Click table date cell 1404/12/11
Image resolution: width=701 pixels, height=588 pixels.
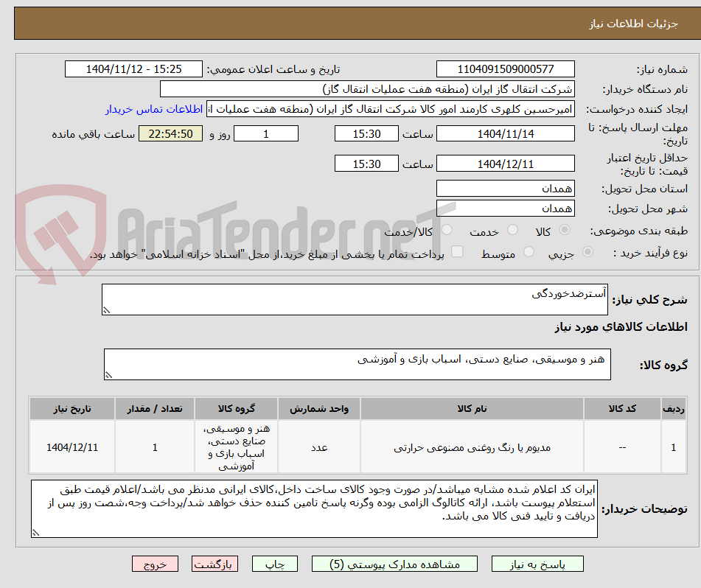[72, 447]
